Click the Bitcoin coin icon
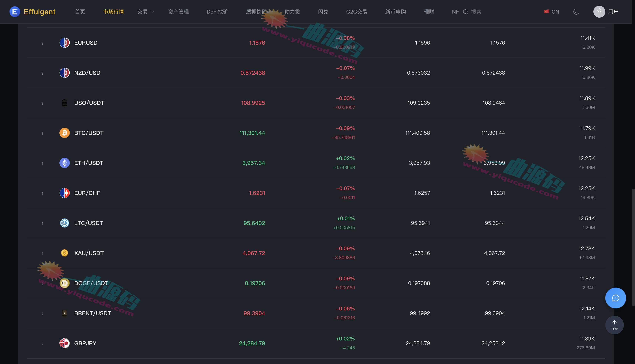This screenshot has height=364, width=635. (x=65, y=133)
